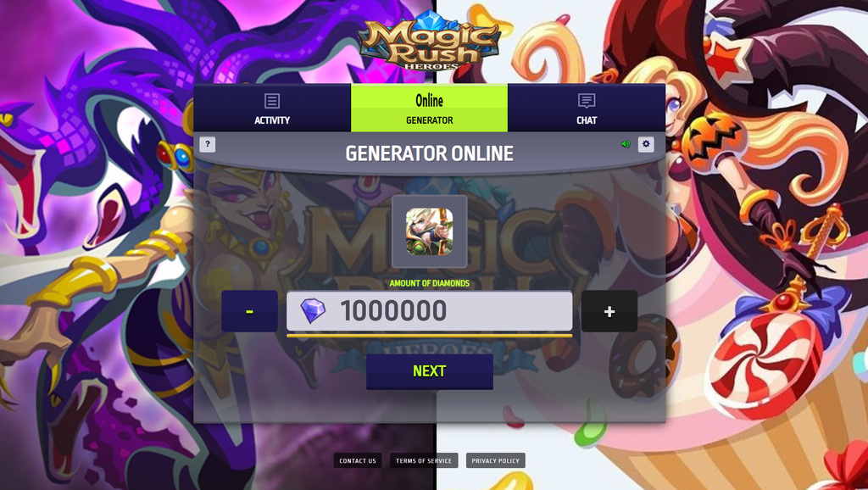This screenshot has height=490, width=868.
Task: Open help with the question mark icon
Action: click(x=208, y=144)
